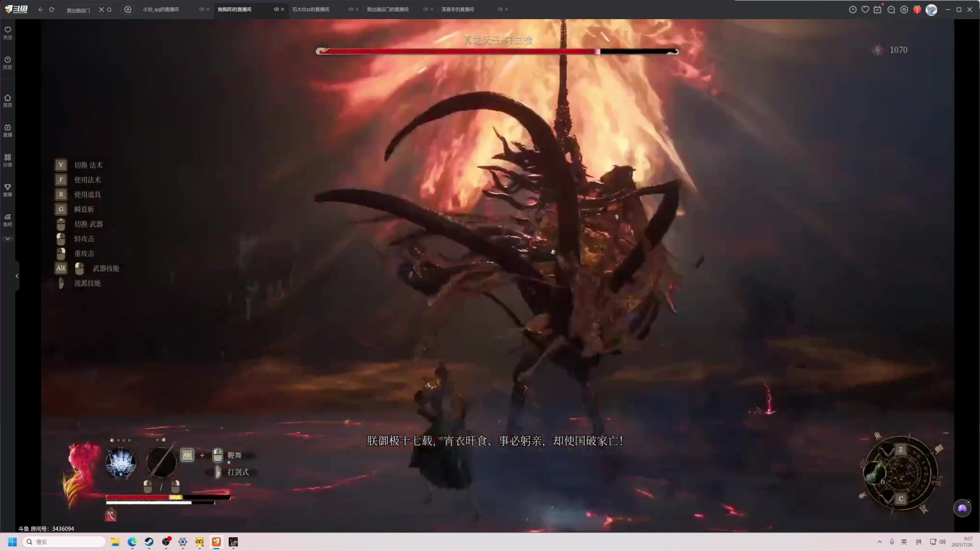The image size is (980, 551).
Task: Collapse the side panel with the left arrow handle
Action: 17,276
